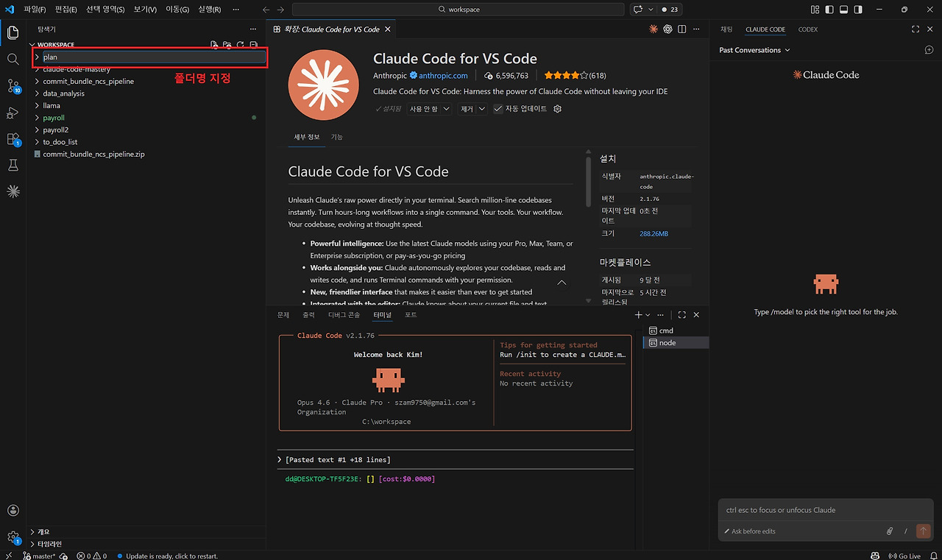Split the editor to the right

[682, 29]
